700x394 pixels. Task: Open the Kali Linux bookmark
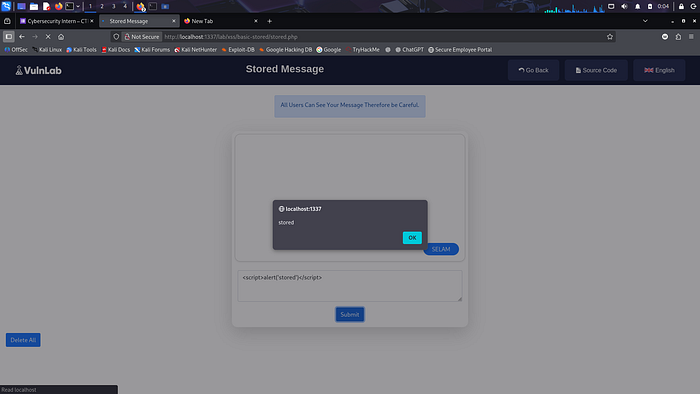coord(47,50)
